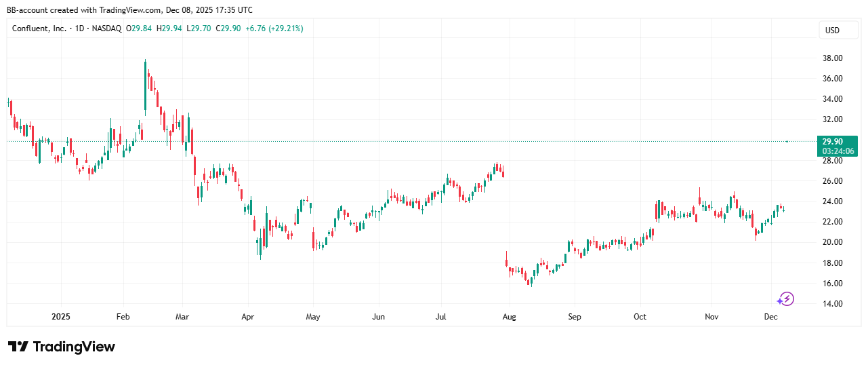Open the USD currency selector
The width and height of the screenshot is (868, 367).
coord(831,31)
